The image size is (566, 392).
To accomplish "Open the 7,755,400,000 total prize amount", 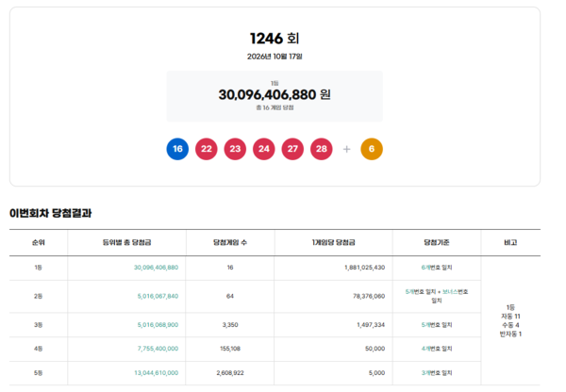I will click(158, 349).
